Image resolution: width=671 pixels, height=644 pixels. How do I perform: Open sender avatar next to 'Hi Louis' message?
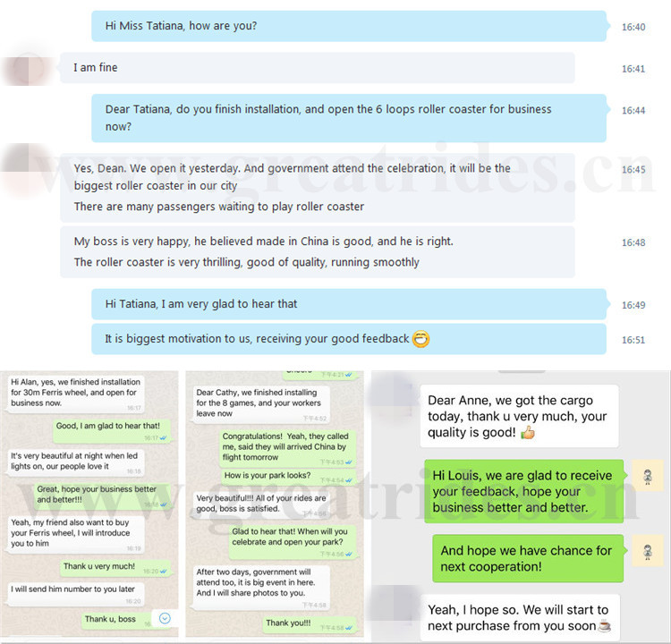(648, 476)
